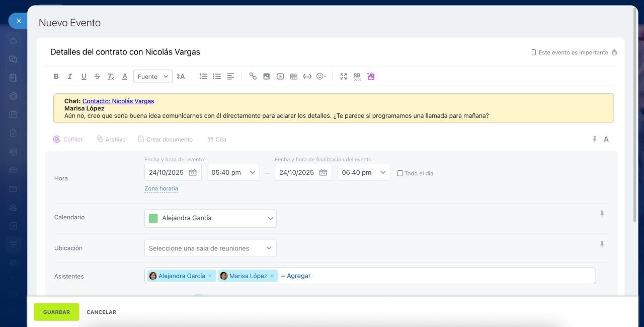Open the CoPilot assistant tab
644x327 pixels.
coord(68,140)
